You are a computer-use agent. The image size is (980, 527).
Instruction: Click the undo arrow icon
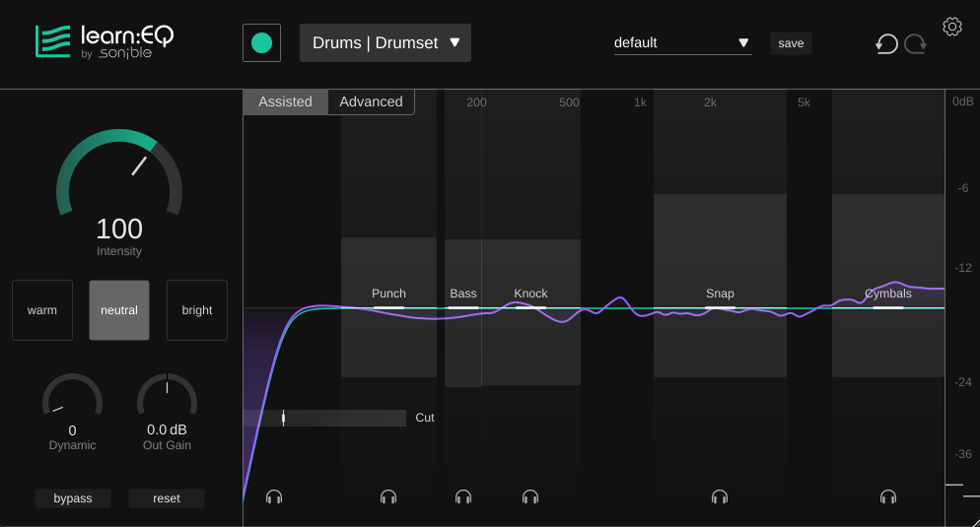coord(886,43)
